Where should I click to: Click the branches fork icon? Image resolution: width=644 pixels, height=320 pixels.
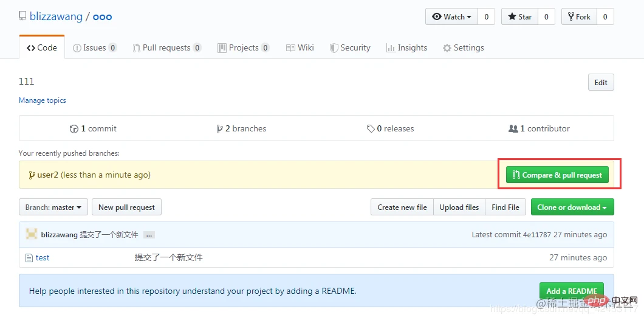[x=219, y=129]
